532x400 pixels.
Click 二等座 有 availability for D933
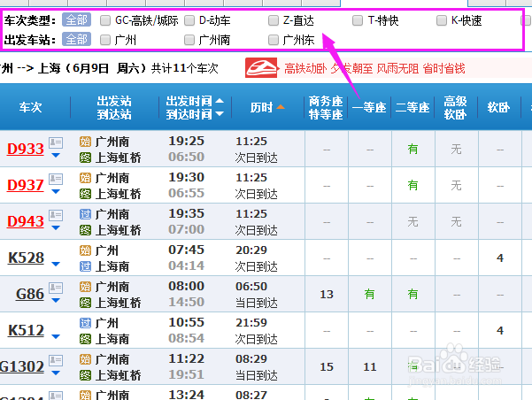click(x=412, y=149)
